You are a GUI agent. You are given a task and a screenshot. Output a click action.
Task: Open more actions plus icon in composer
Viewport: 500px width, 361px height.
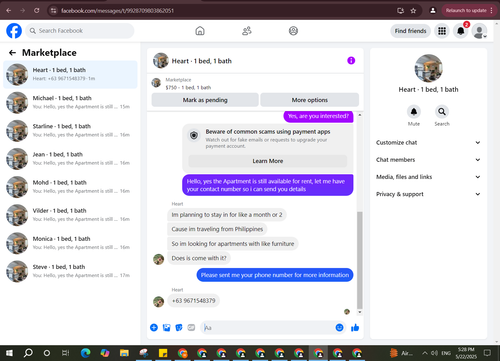154,328
